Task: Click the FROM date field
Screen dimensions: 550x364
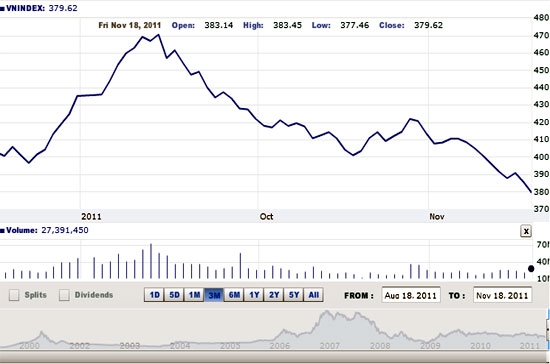Action: tap(411, 295)
